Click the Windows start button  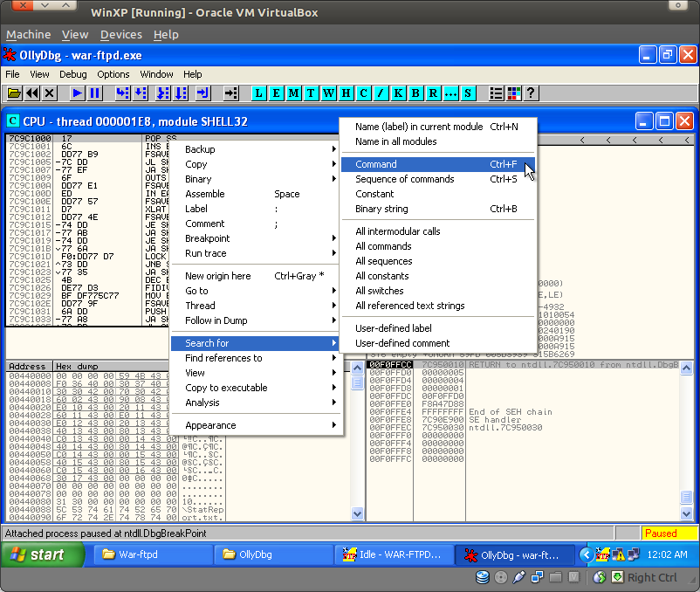coord(43,554)
